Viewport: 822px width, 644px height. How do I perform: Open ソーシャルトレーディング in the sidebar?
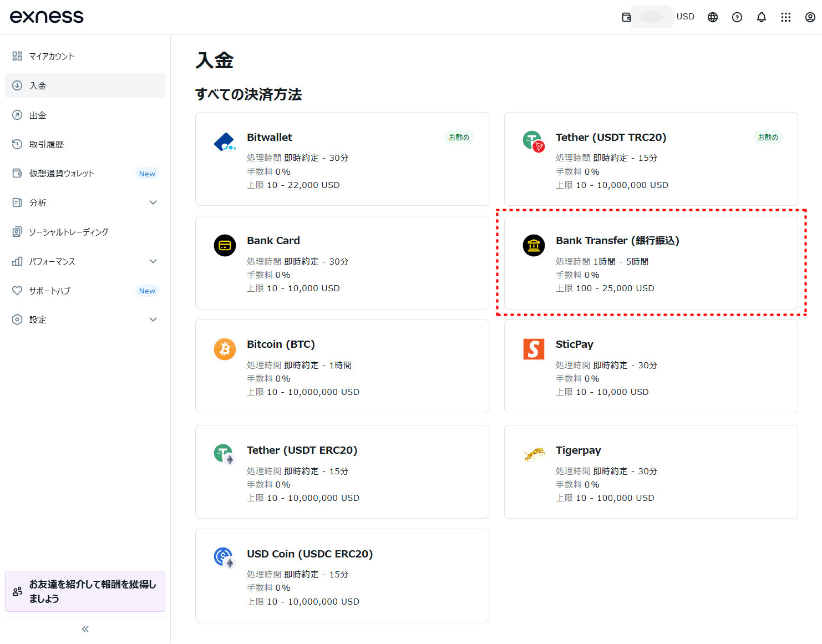[85, 232]
